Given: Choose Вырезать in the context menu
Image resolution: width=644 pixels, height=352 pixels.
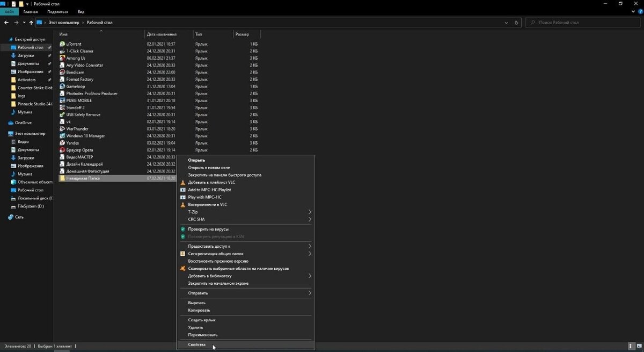Looking at the screenshot, I should point(245,303).
